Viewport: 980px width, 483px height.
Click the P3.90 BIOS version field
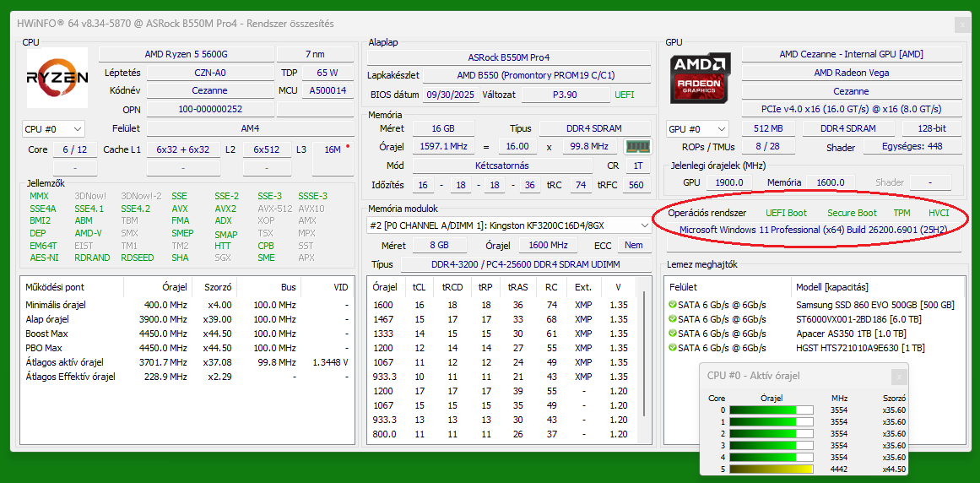[x=565, y=95]
